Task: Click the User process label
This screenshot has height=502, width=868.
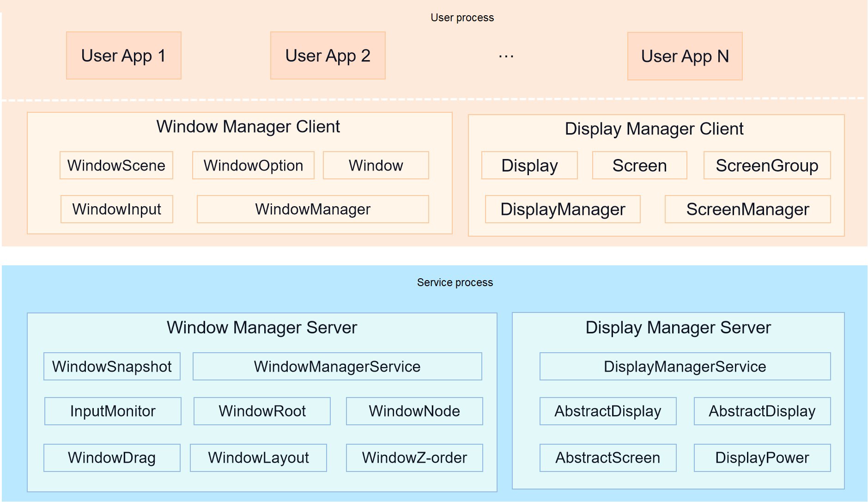Action: (x=462, y=18)
